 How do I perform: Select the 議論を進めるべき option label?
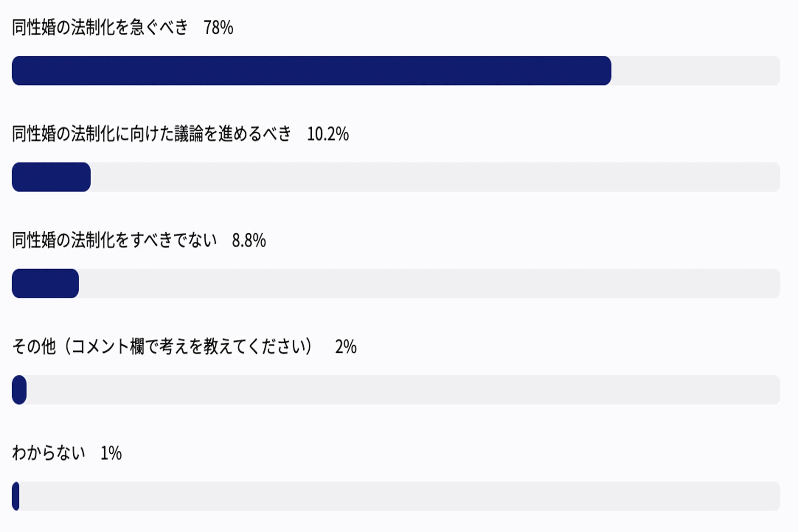pos(151,134)
